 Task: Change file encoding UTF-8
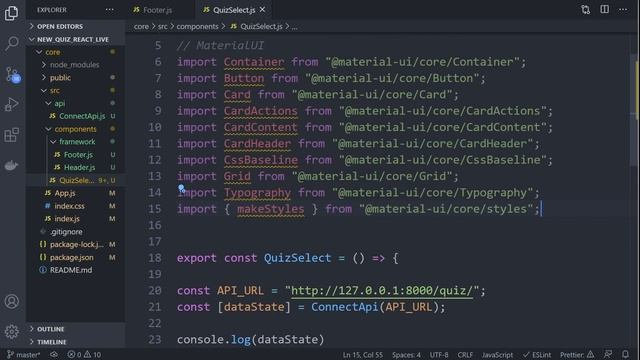click(439, 355)
